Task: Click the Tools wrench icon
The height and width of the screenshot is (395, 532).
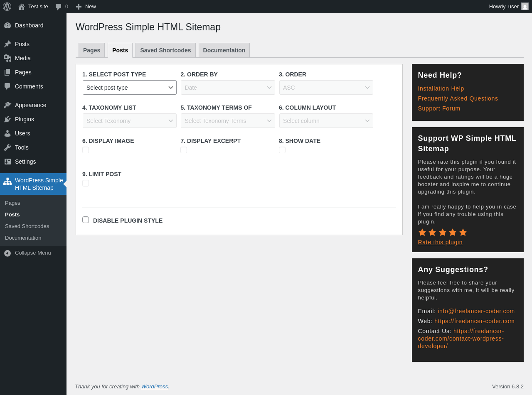Action: pyautogui.click(x=7, y=147)
